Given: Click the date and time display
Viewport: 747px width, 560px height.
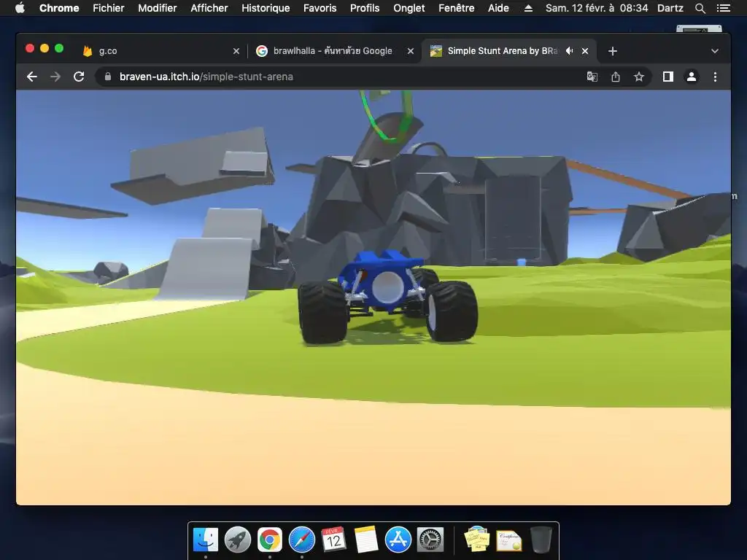Looking at the screenshot, I should tap(597, 8).
